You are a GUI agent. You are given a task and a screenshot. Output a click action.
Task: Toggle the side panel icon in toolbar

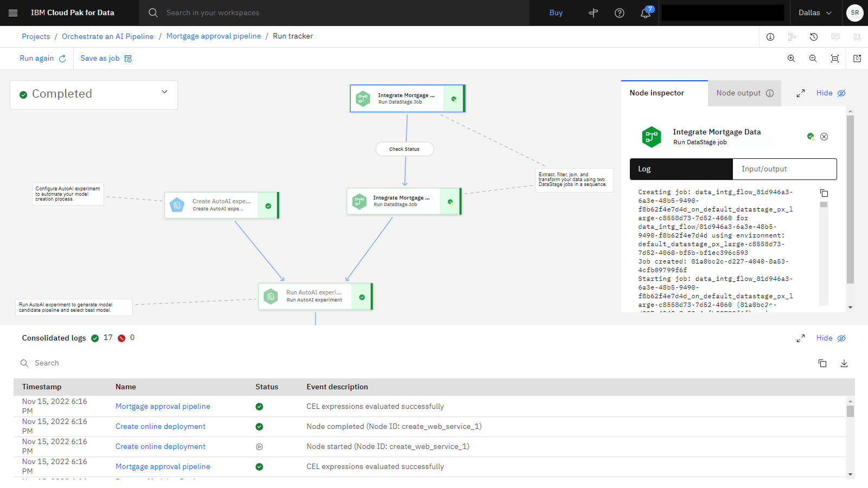857,59
